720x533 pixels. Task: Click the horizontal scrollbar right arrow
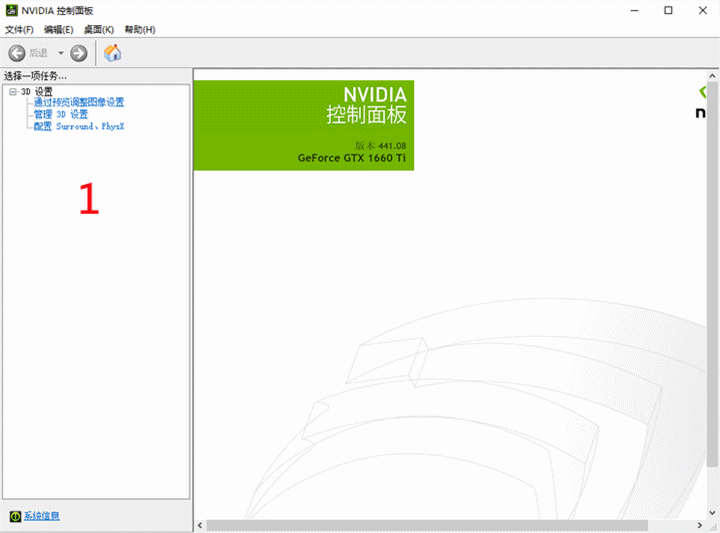tap(700, 525)
